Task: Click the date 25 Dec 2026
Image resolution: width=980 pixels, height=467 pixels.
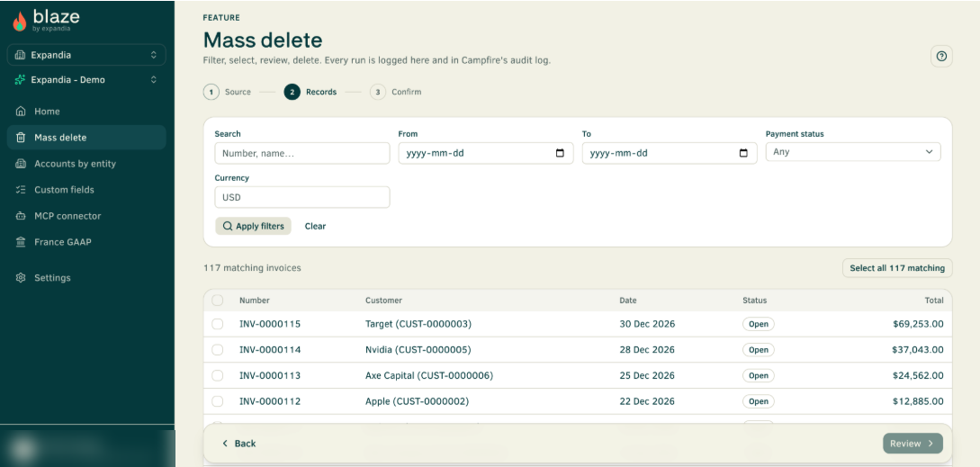Action: pyautogui.click(x=647, y=376)
